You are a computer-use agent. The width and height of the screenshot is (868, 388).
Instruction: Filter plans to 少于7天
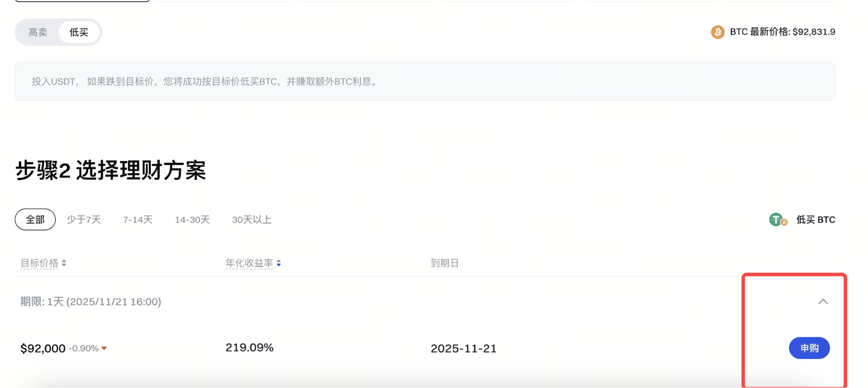[x=84, y=220]
